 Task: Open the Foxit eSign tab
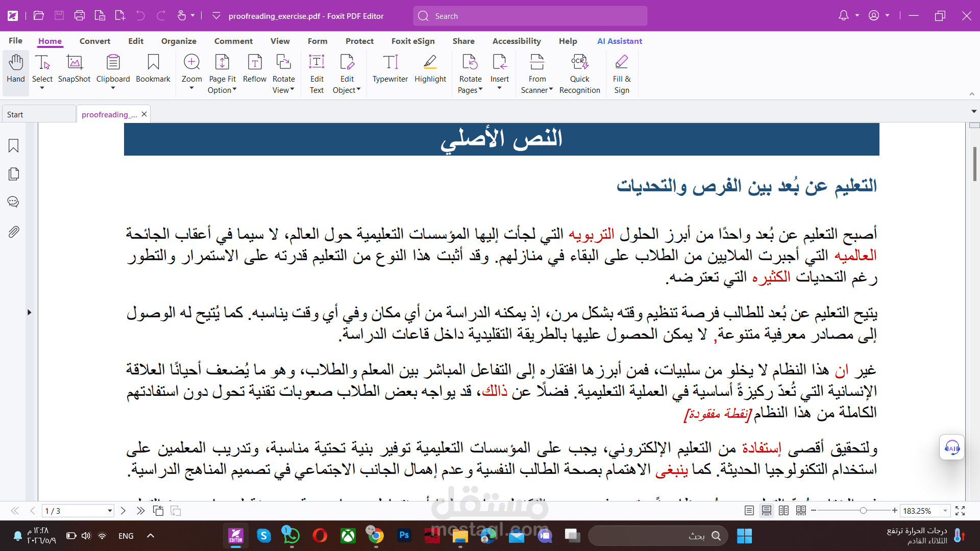click(x=413, y=41)
